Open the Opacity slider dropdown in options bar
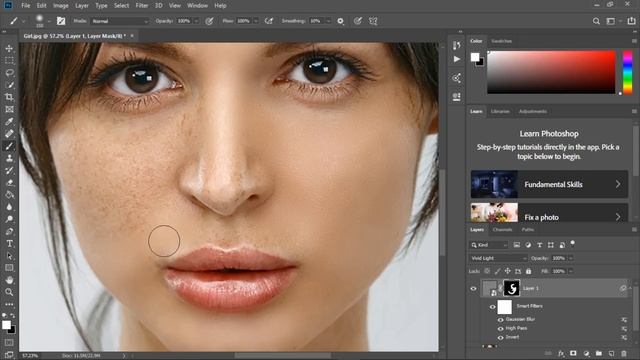640x360 pixels. point(197,21)
